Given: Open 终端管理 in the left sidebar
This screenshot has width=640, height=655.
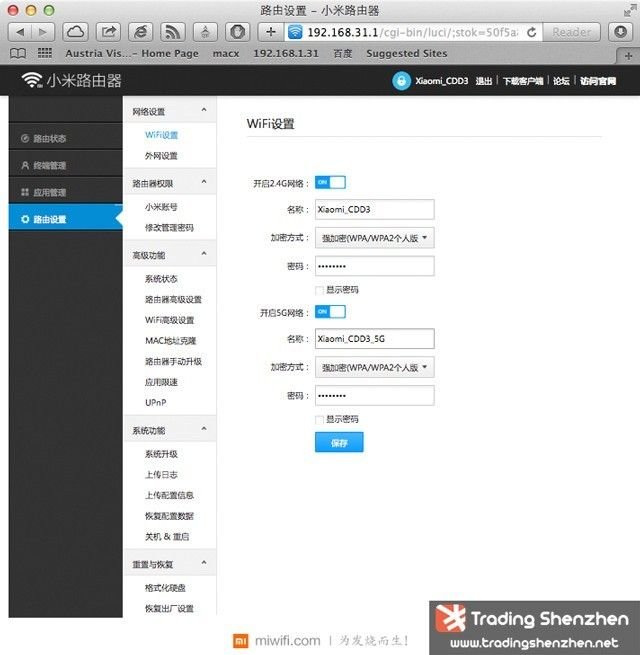Looking at the screenshot, I should 66,165.
